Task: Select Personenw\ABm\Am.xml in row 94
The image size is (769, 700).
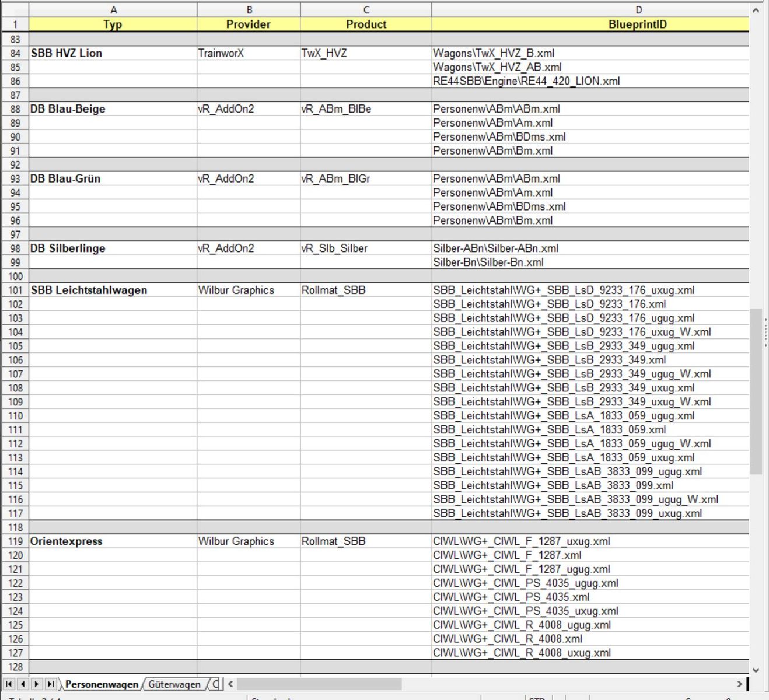Action: (x=590, y=192)
